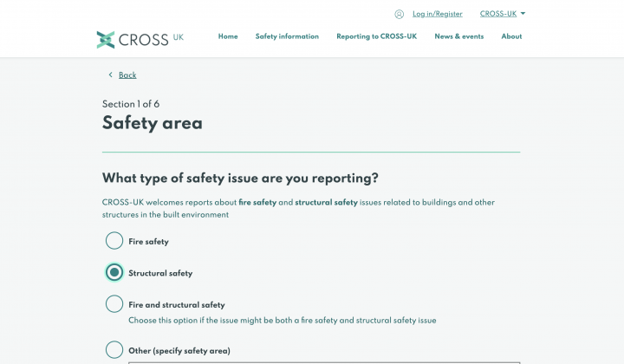Screen dimensions: 624x364
Task: Open the News & events menu
Action: [458, 36]
